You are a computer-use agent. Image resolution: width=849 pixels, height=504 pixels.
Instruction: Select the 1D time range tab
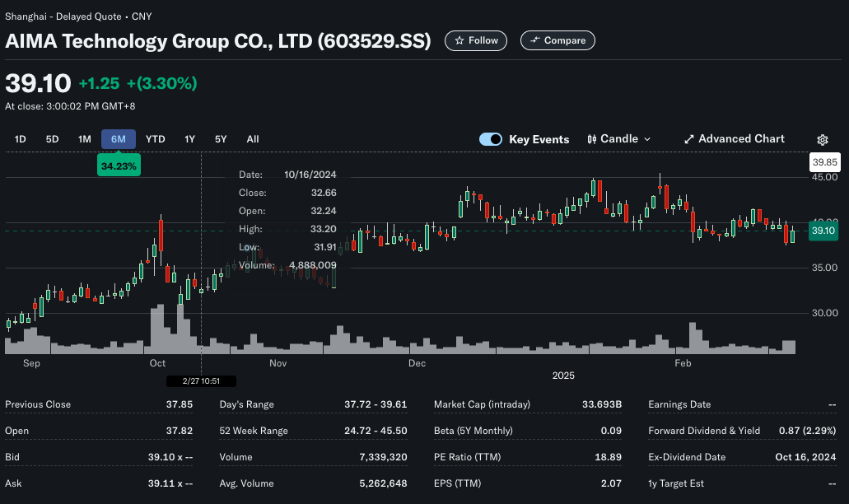(x=20, y=139)
